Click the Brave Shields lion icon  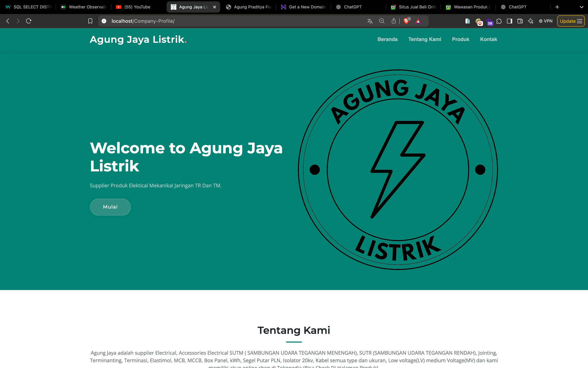[406, 21]
